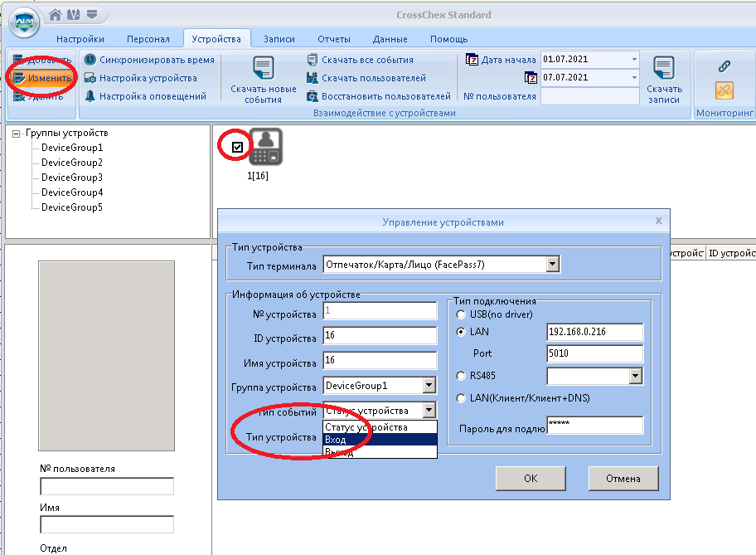The height and width of the screenshot is (555, 756).
Task: Open the Отчеты tab
Action: 333,39
